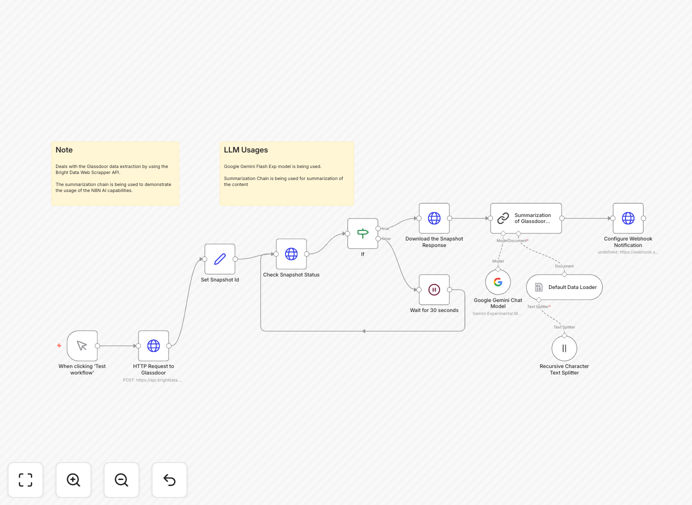Zoom in on the workflow canvas
This screenshot has height=505, width=692.
point(73,480)
